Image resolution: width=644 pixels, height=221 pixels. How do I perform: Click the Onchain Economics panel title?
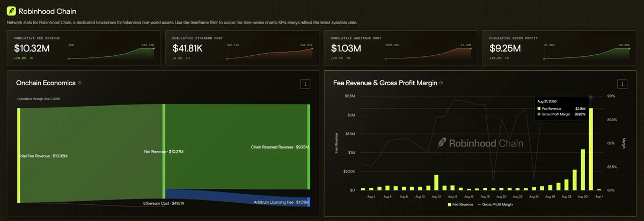45,83
